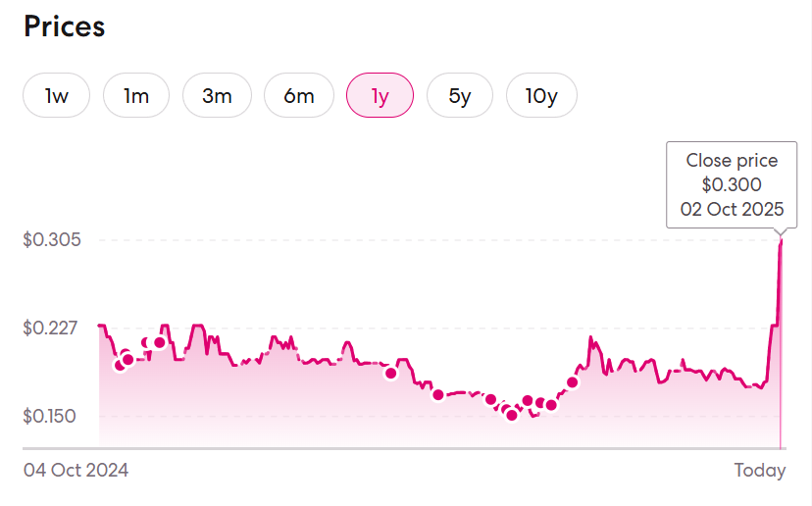Click the leftmost dot marker on the price line
Image resolution: width=812 pixels, height=506 pixels.
point(121,366)
